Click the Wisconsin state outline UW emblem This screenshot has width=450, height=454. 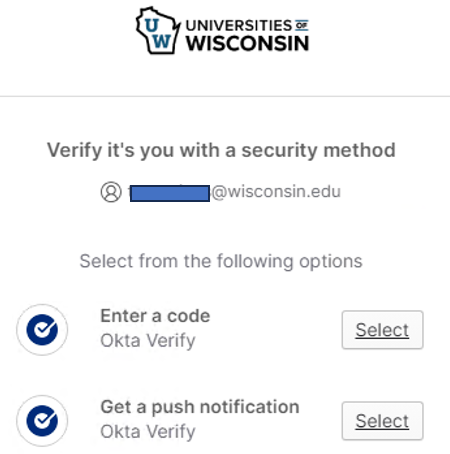pyautogui.click(x=158, y=31)
